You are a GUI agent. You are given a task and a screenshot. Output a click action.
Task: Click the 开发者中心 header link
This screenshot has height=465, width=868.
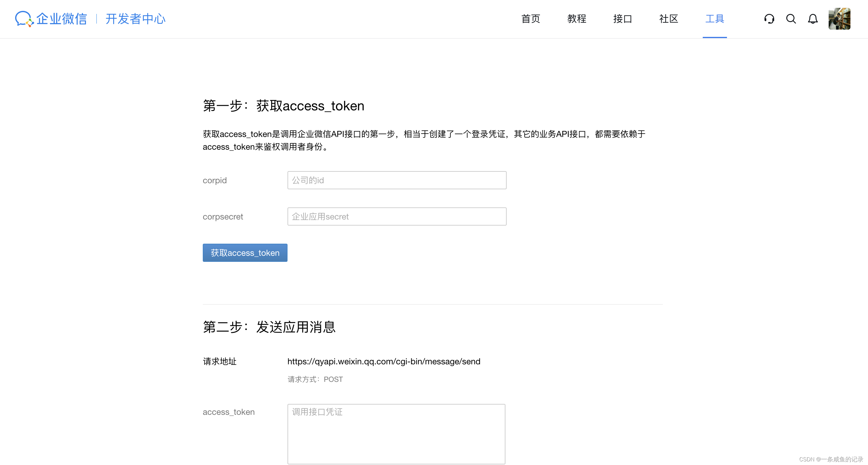pyautogui.click(x=136, y=19)
